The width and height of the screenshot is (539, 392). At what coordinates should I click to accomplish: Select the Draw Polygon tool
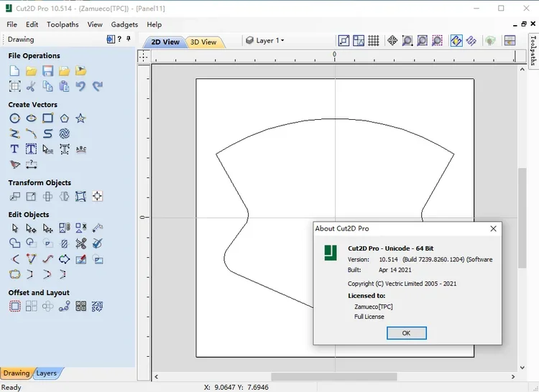(64, 118)
